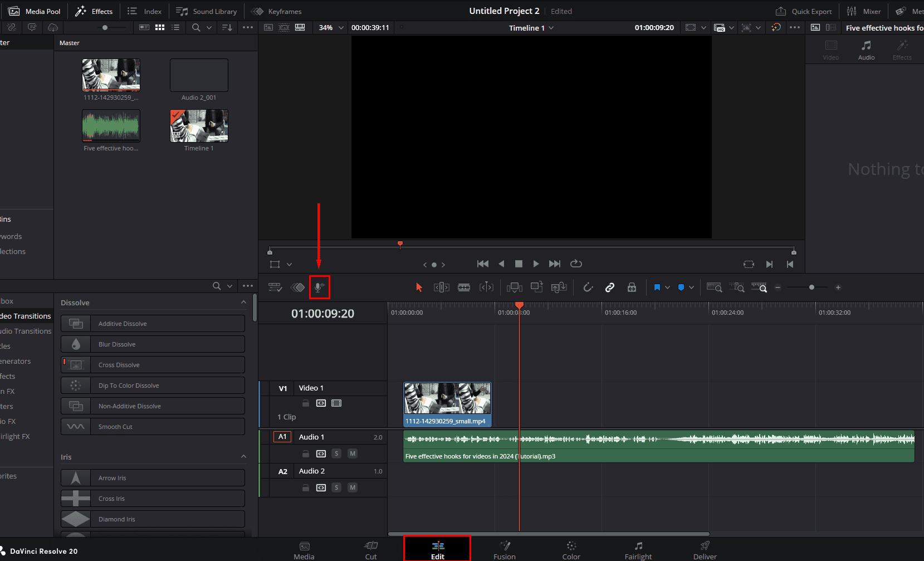Select the Timeline 1 thumbnail in Media Pool
This screenshot has height=561, width=924.
pyautogui.click(x=199, y=125)
